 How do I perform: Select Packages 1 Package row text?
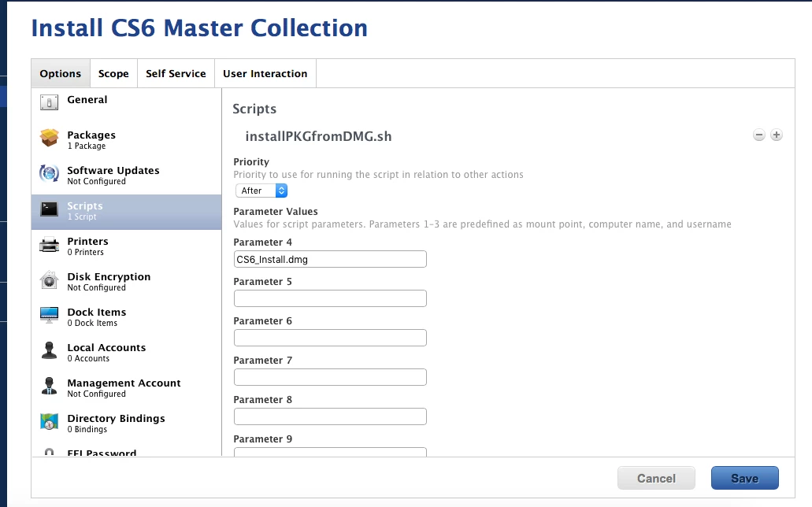point(91,140)
